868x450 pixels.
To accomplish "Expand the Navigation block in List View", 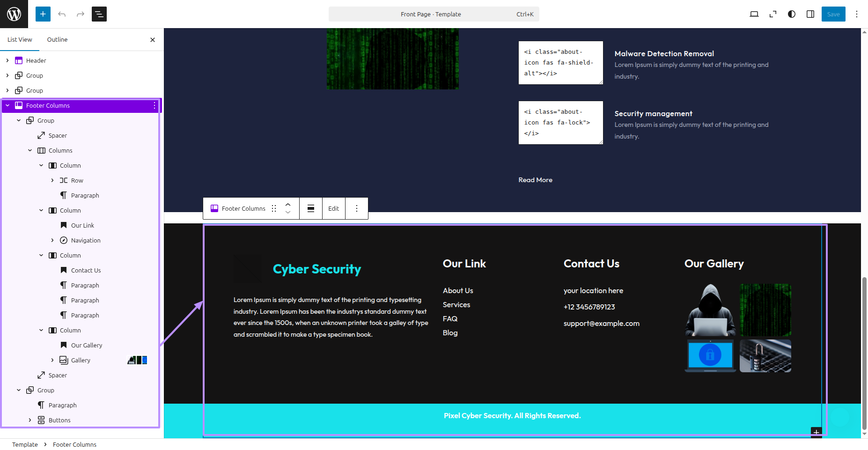I will pyautogui.click(x=52, y=240).
